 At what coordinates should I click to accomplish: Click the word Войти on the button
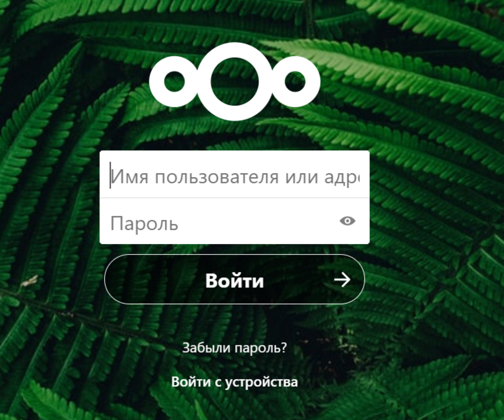(235, 281)
